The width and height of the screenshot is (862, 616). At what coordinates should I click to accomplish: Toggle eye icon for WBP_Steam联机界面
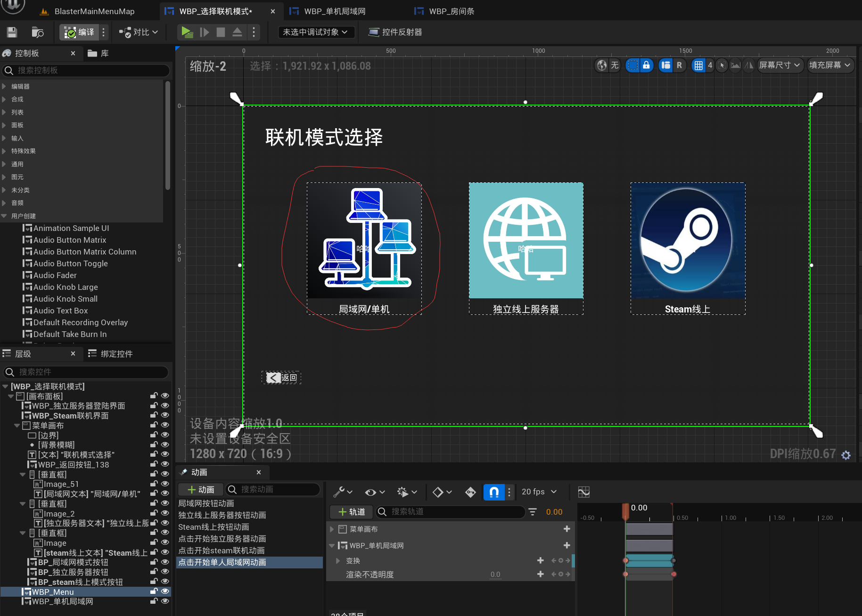coord(165,415)
